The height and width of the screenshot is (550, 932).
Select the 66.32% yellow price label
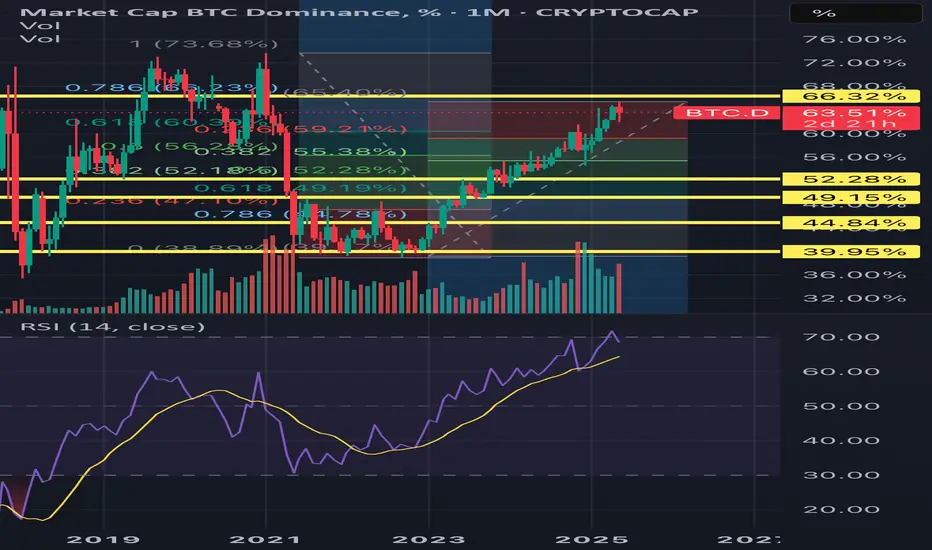click(851, 96)
